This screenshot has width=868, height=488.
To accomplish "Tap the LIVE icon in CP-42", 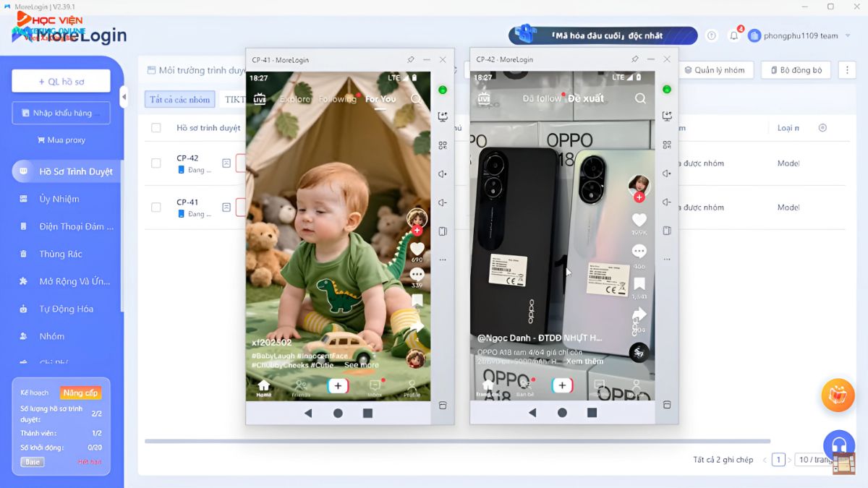I will pyautogui.click(x=483, y=98).
